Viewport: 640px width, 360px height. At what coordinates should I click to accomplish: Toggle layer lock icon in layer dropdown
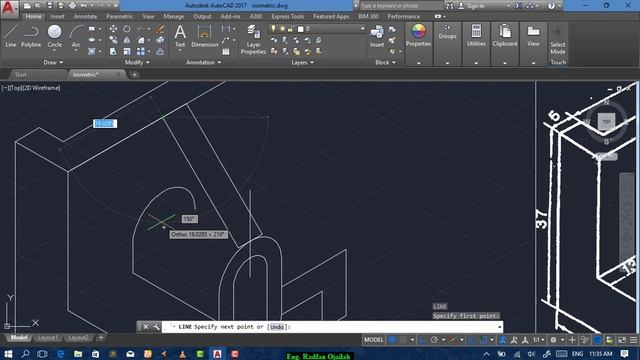[290, 29]
